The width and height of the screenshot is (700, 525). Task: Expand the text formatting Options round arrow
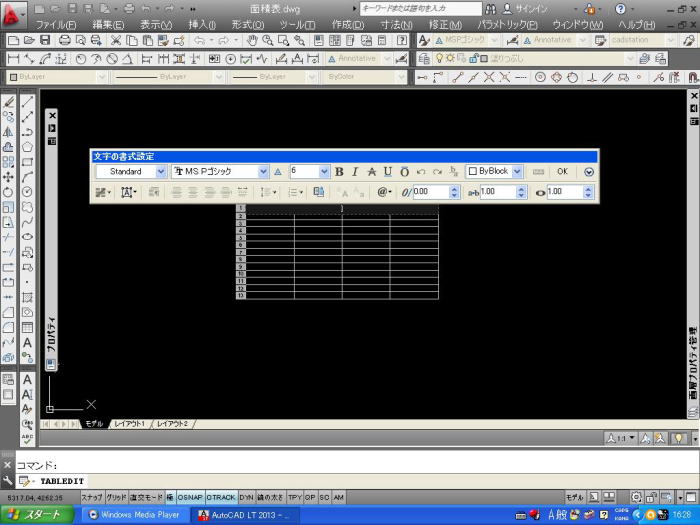(x=589, y=172)
